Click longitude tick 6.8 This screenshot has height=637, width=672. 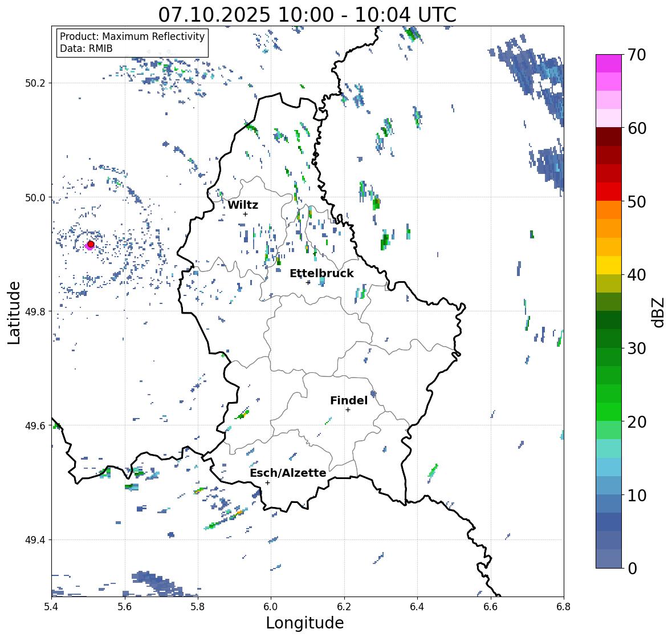click(564, 607)
